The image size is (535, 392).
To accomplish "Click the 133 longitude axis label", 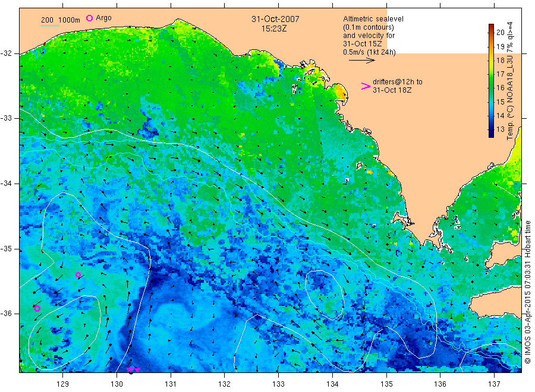I will [278, 384].
